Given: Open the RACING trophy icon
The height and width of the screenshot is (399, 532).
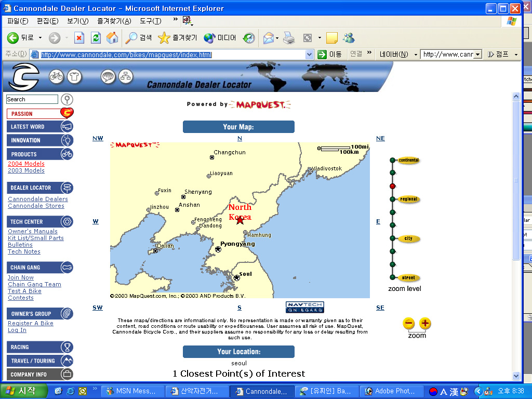Looking at the screenshot, I should coord(67,347).
